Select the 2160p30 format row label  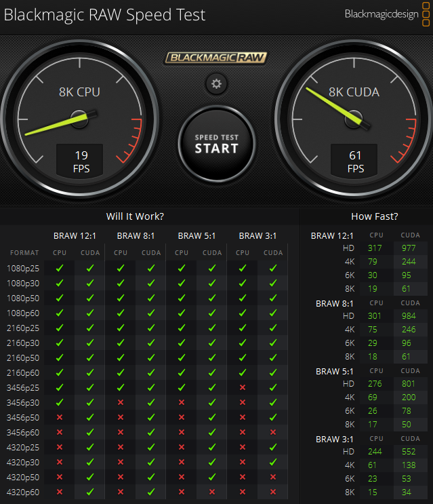click(x=23, y=343)
